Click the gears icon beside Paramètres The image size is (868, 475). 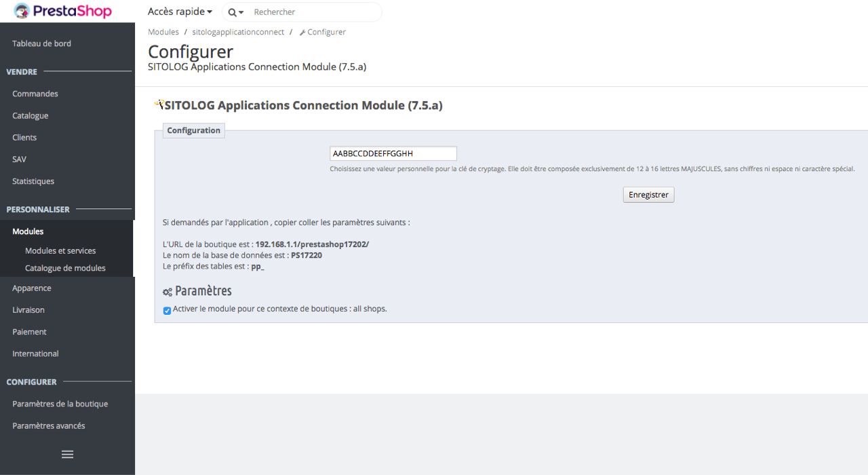point(167,292)
